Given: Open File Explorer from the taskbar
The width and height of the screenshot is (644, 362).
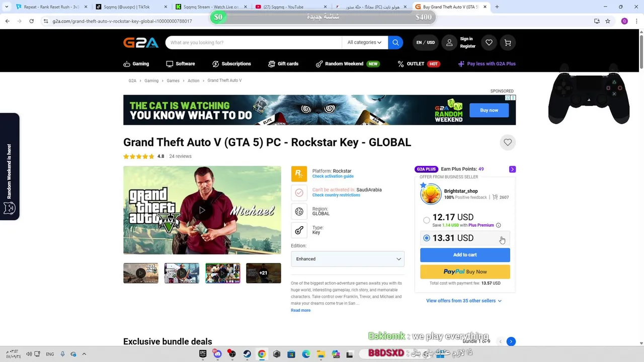Looking at the screenshot, I should pos(320,354).
